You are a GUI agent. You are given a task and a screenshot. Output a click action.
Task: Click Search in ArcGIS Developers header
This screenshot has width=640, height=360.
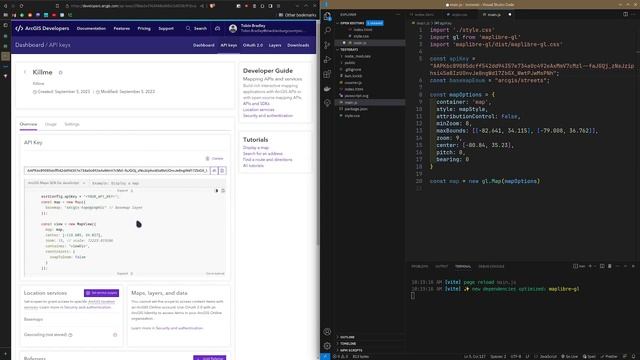pyautogui.click(x=196, y=29)
